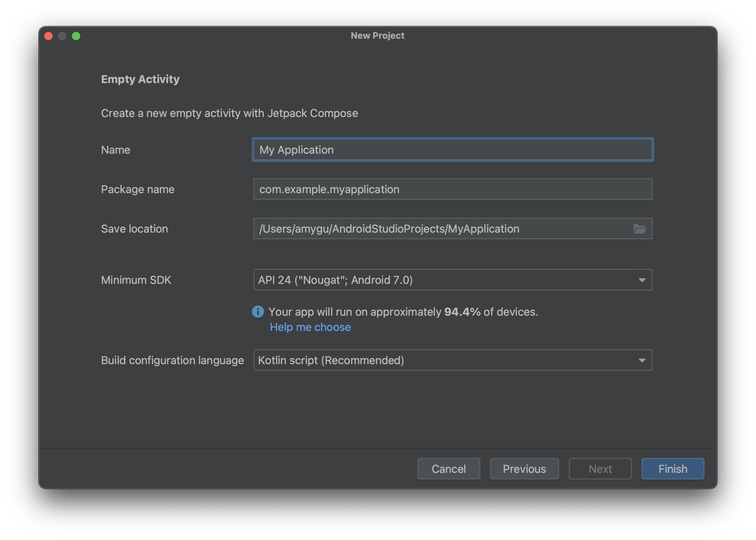Viewport: 756px width, 540px height.
Task: Click the dropdown arrow for Minimum SDK
Action: 642,279
